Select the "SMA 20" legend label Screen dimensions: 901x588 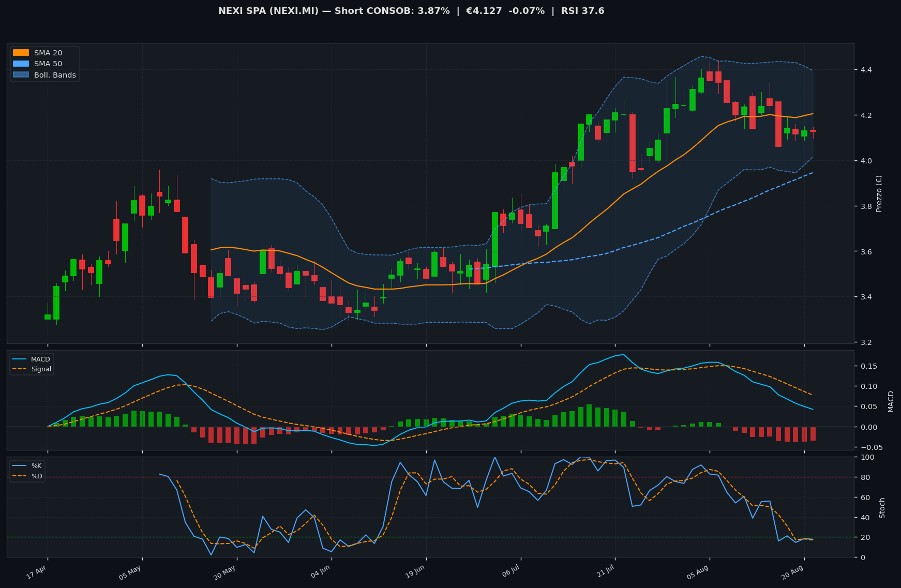(48, 53)
